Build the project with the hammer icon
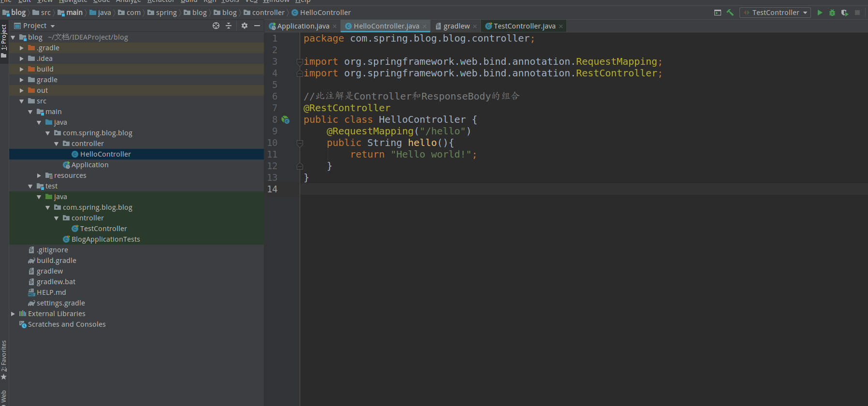 tap(730, 13)
